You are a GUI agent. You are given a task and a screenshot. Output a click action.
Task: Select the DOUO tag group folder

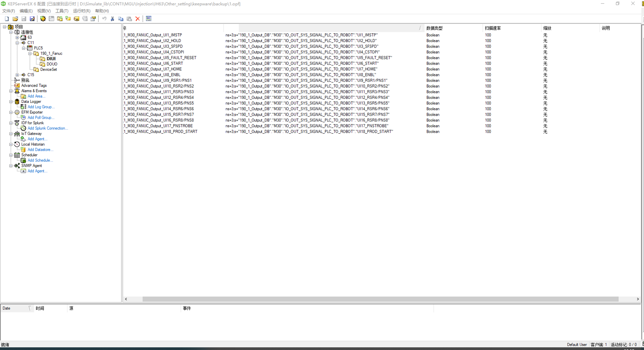(x=52, y=64)
